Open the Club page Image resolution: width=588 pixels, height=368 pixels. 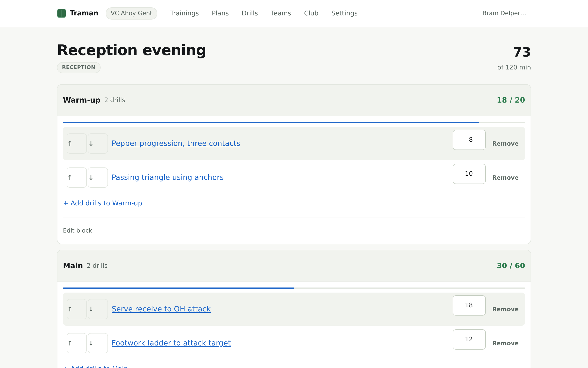tap(311, 13)
